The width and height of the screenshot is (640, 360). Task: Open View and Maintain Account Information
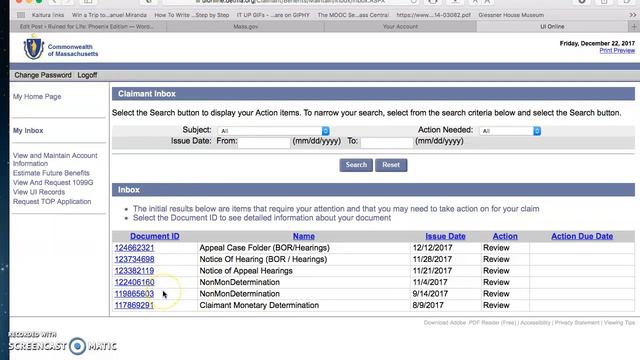tap(55, 159)
